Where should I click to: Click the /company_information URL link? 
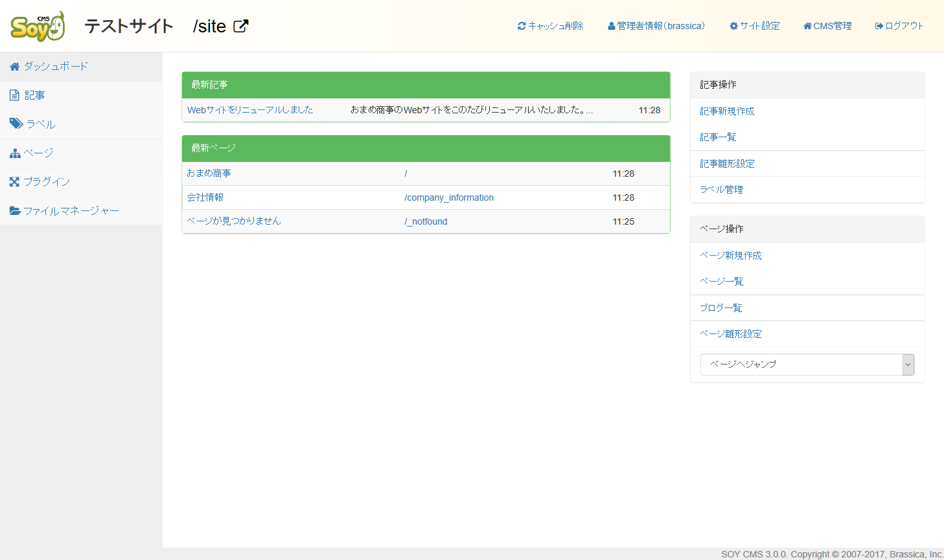[x=449, y=197]
